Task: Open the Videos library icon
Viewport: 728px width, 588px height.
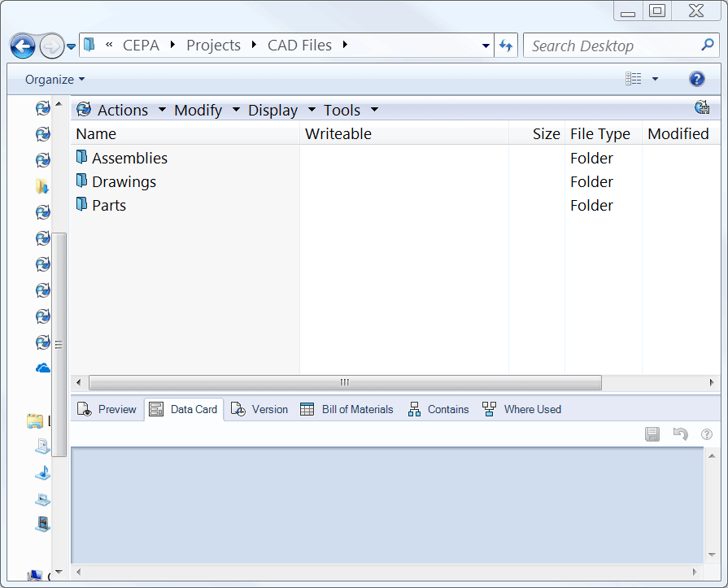Action: [x=43, y=524]
